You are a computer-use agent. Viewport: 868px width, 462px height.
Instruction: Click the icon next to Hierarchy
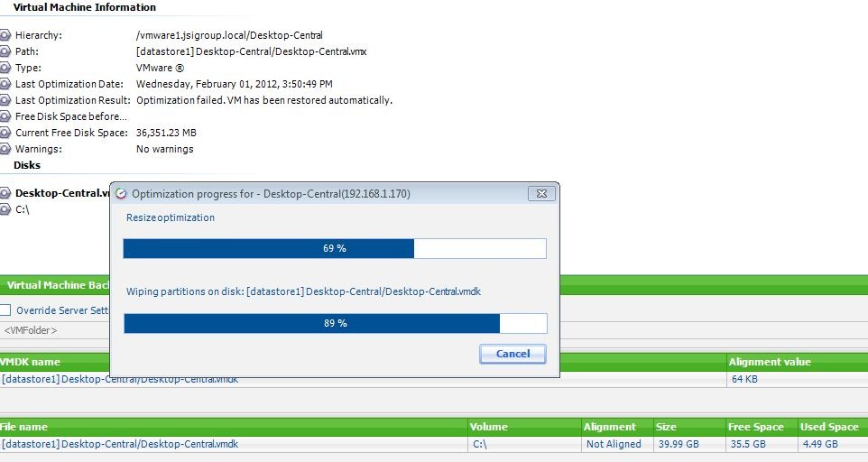[5, 35]
